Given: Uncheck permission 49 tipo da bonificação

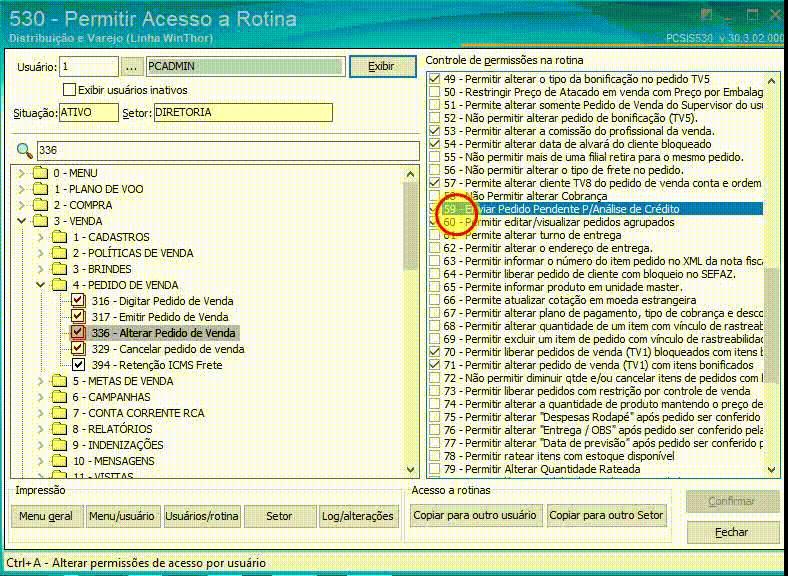Looking at the screenshot, I should click(x=435, y=79).
